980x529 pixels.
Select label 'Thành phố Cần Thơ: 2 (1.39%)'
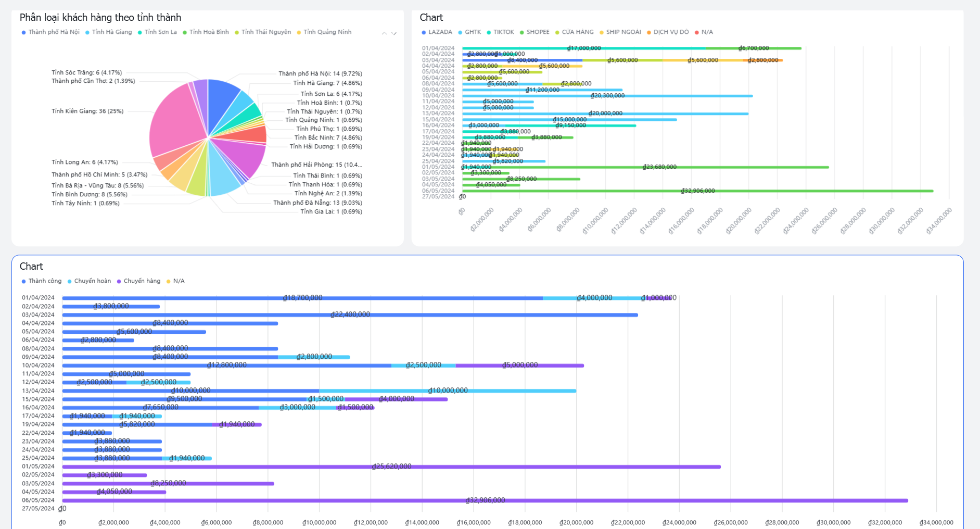pyautogui.click(x=93, y=81)
